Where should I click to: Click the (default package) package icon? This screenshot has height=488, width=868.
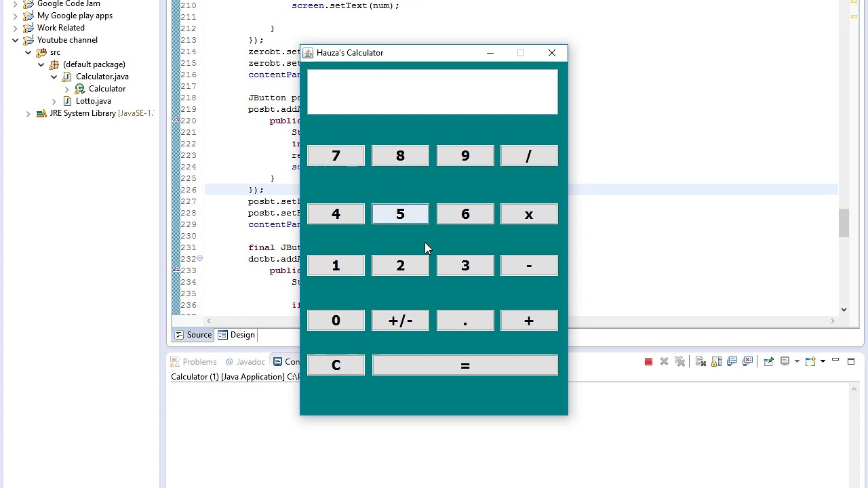coord(54,64)
